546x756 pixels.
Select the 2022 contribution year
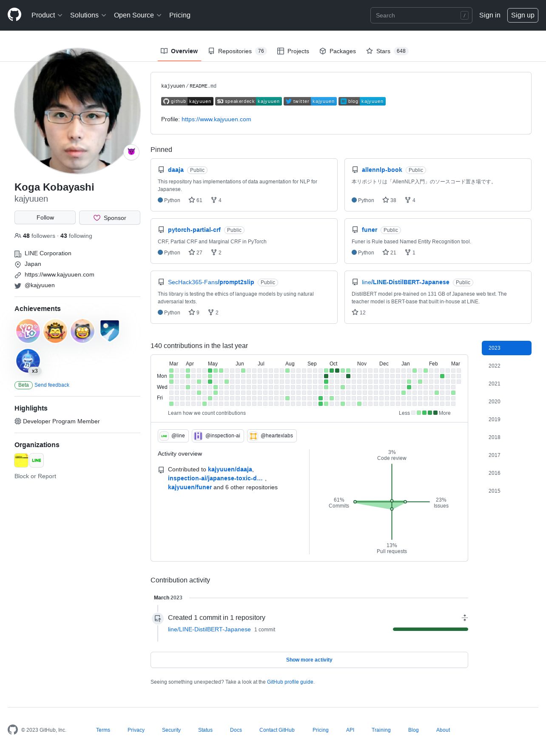tap(506, 366)
